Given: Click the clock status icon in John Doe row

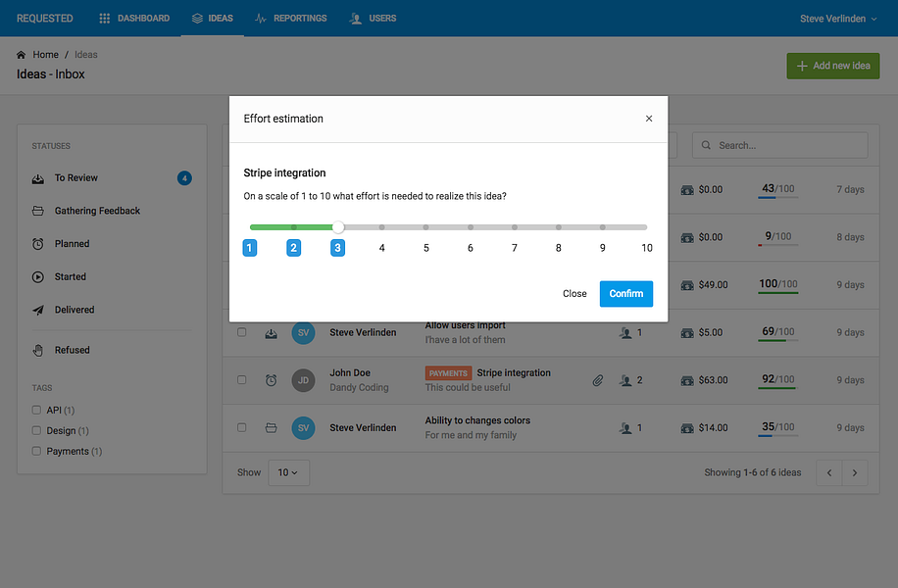Looking at the screenshot, I should pos(271,380).
